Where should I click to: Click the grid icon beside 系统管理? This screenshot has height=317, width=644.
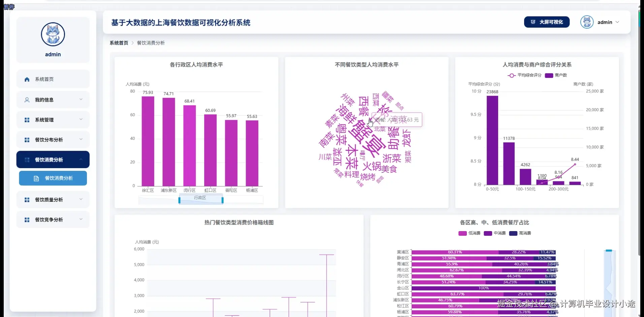point(27,120)
